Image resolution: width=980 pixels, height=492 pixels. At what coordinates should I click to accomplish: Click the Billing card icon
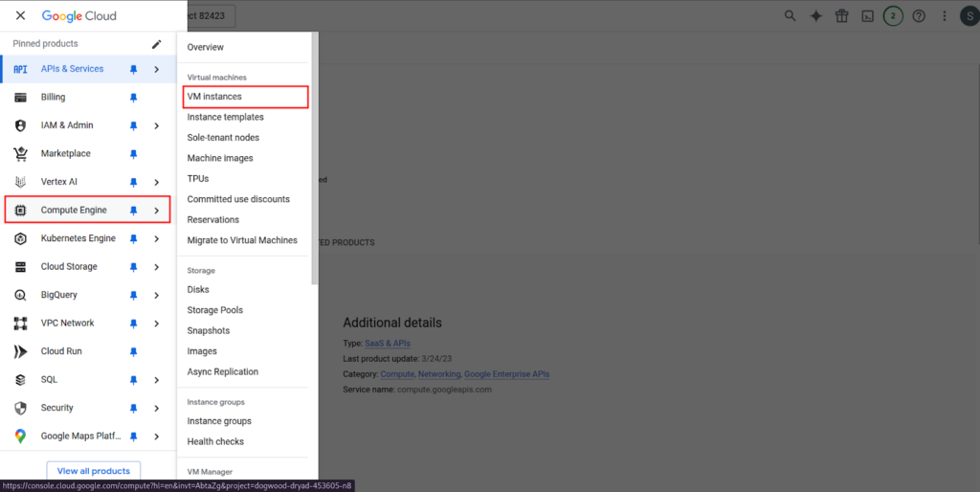pyautogui.click(x=21, y=98)
